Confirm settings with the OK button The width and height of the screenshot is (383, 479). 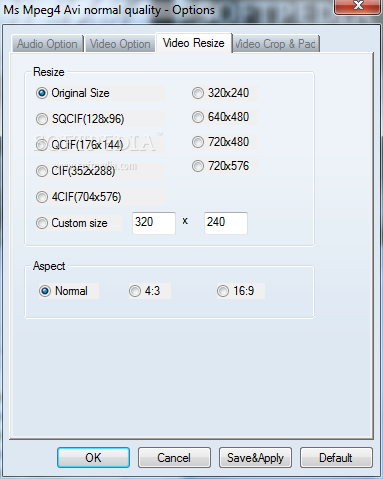pyautogui.click(x=93, y=458)
